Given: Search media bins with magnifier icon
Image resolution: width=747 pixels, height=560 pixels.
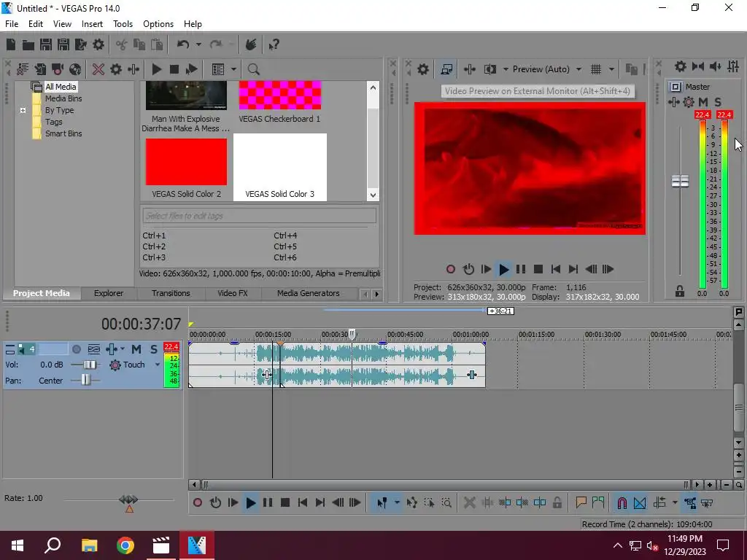Looking at the screenshot, I should pyautogui.click(x=253, y=69).
